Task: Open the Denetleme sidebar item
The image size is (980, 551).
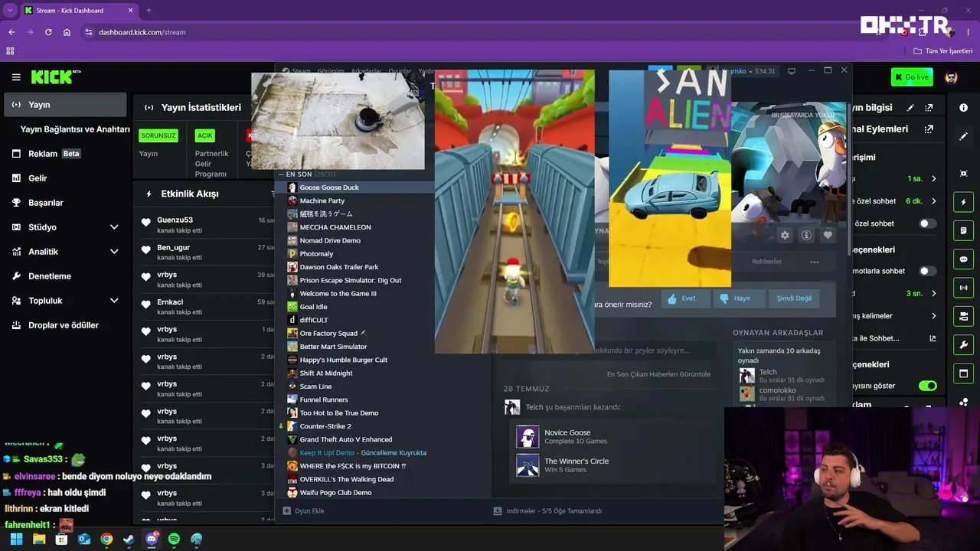Action: click(x=65, y=276)
